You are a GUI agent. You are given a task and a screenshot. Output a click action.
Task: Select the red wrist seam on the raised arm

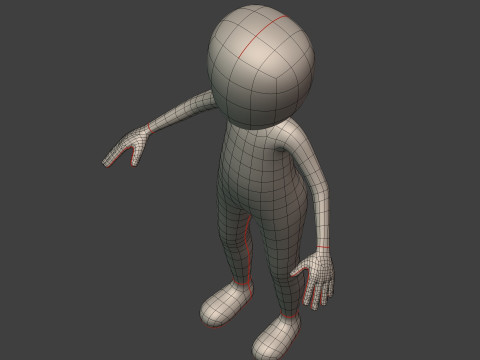coord(150,128)
